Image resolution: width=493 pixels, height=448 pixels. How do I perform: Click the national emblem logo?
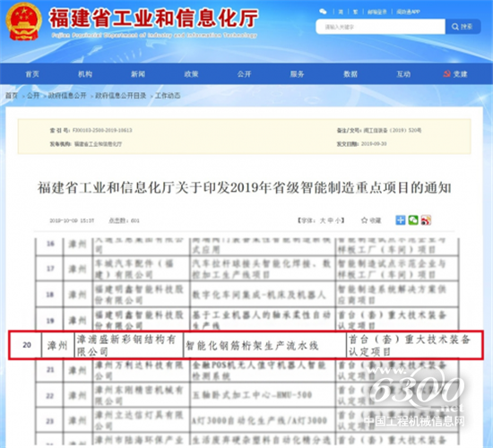[23, 22]
